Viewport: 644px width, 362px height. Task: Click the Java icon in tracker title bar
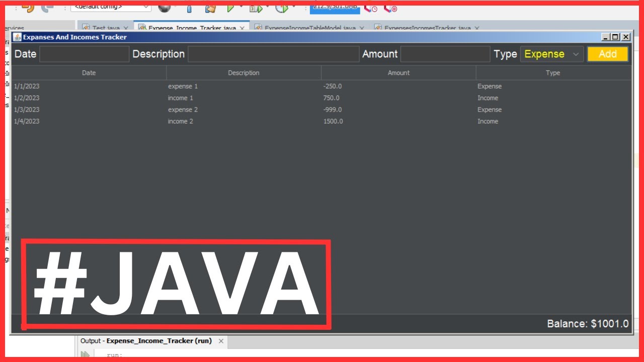(17, 37)
